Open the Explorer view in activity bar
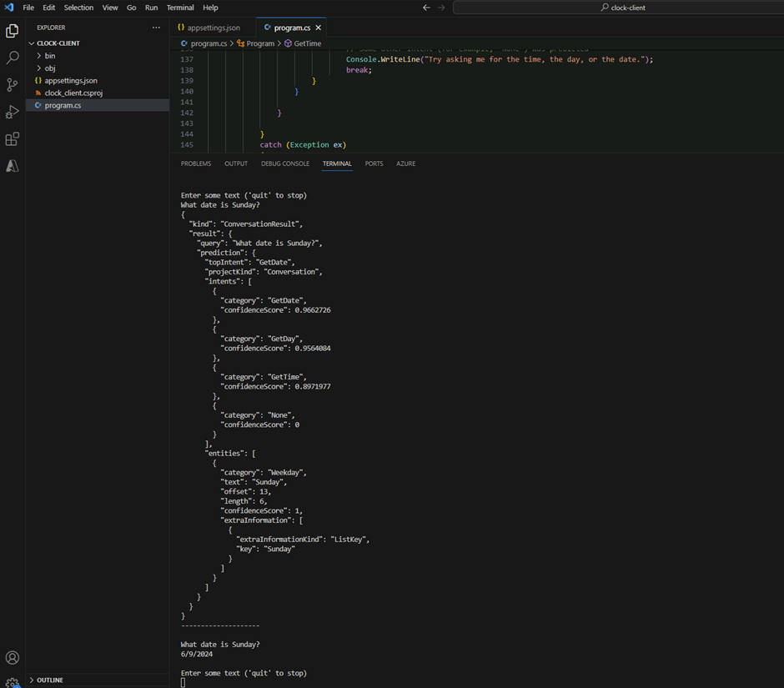This screenshot has height=688, width=784. point(13,31)
